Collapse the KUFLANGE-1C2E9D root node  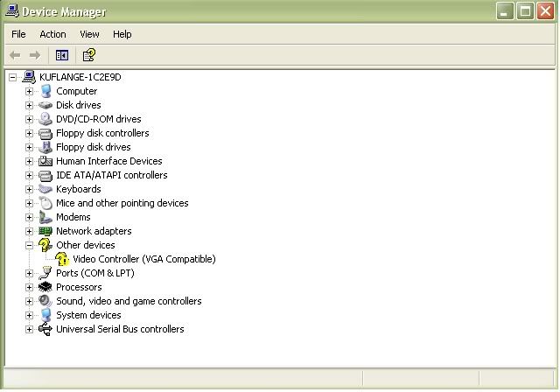tap(12, 77)
